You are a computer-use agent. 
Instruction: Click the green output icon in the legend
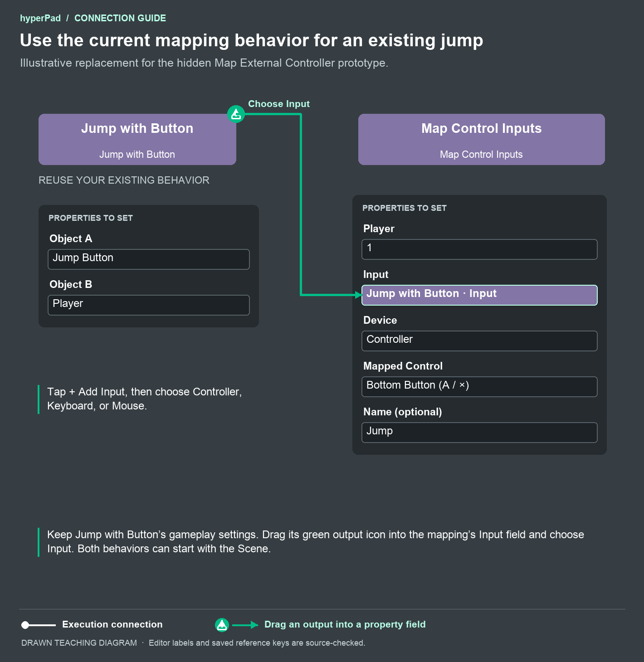222,625
